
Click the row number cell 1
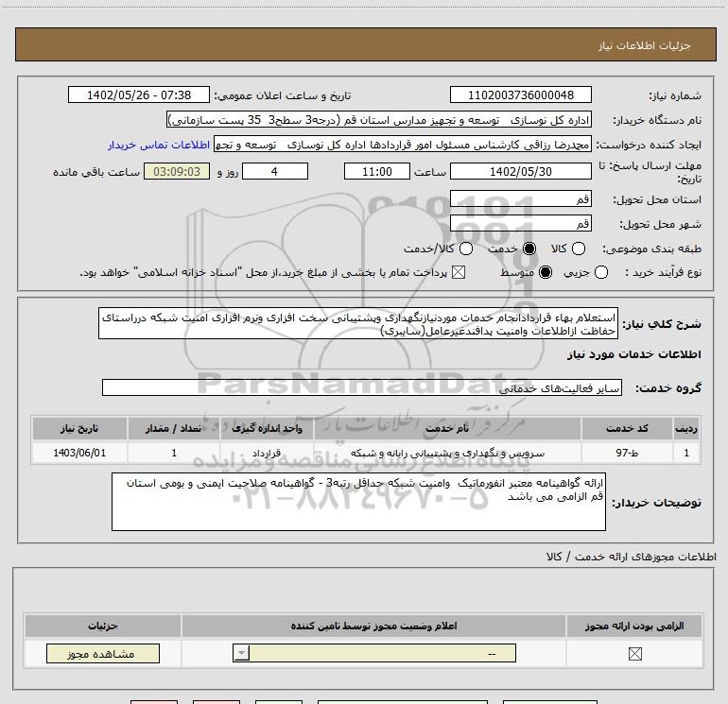[686, 453]
